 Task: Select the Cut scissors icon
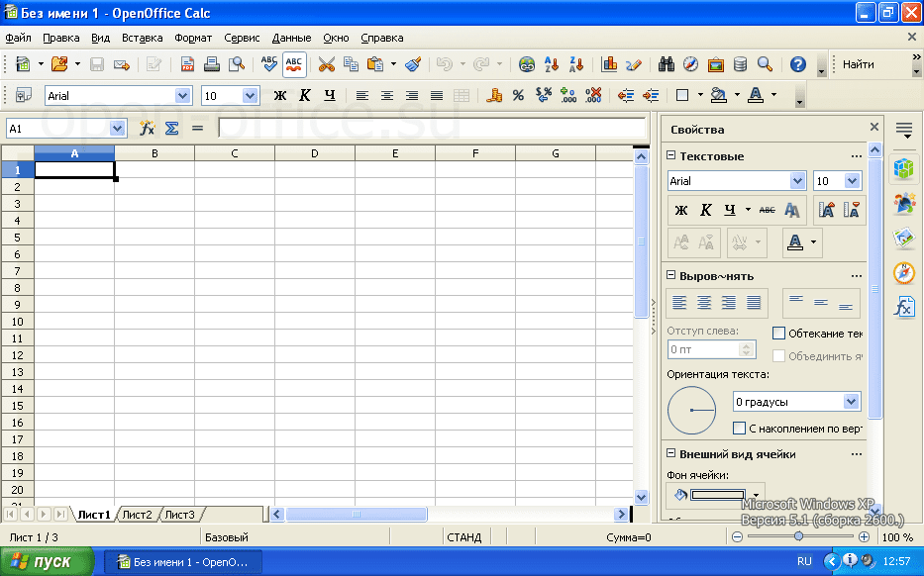coord(326,64)
